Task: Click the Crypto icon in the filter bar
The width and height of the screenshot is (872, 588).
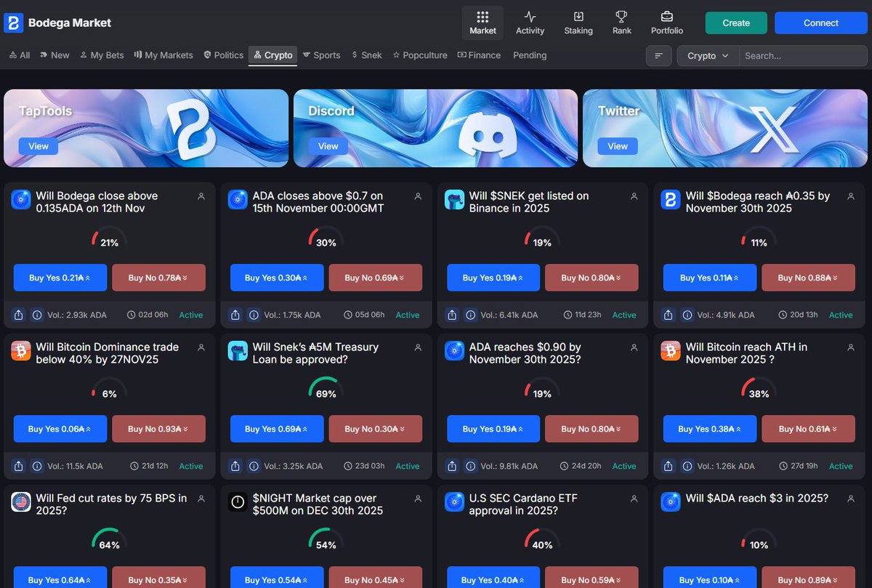Action: point(257,55)
